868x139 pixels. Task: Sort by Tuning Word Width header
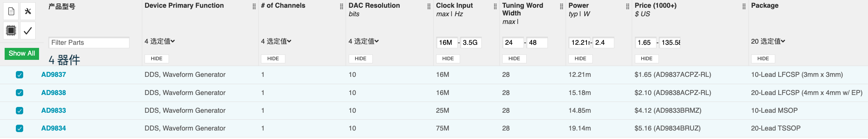click(x=522, y=9)
